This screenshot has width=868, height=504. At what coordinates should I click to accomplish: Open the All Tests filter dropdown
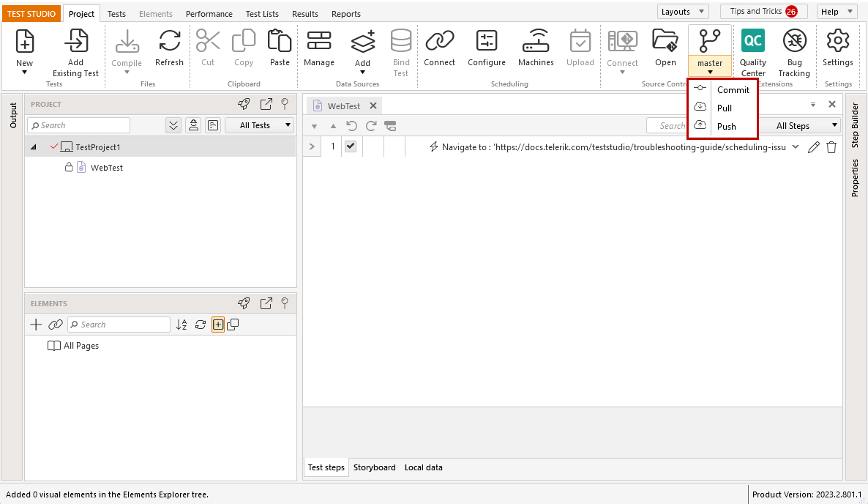260,125
